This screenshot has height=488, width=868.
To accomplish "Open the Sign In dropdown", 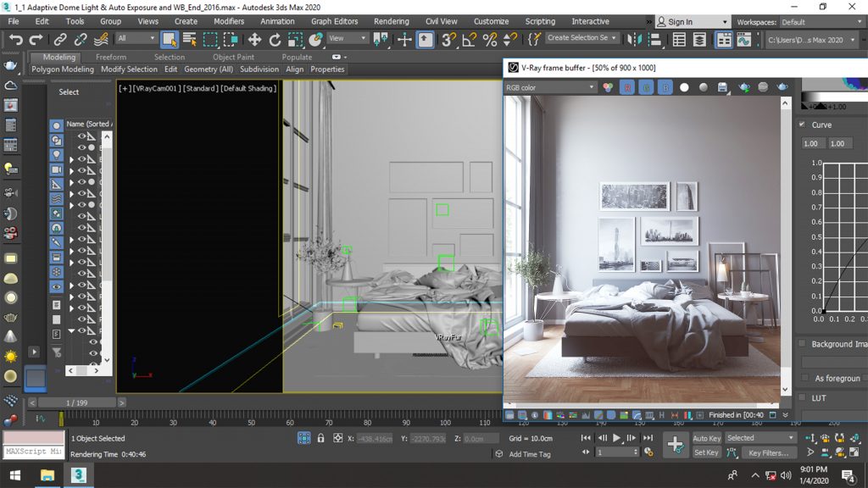I will coord(692,22).
